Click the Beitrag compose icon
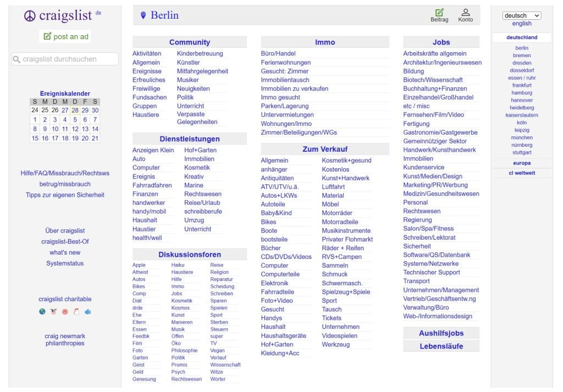Viewport: 563px width, 392px height. (439, 13)
